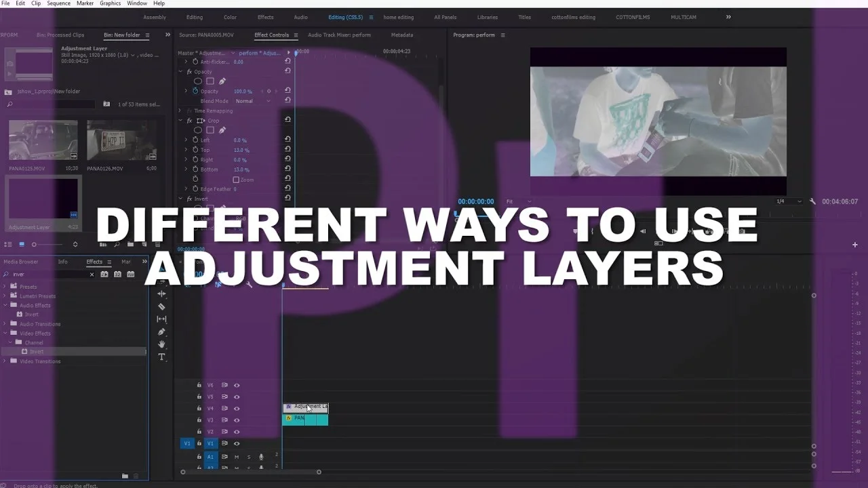Screen dimensions: 868x488
Task: Expand the Time Remapping effect
Action: 180,110
